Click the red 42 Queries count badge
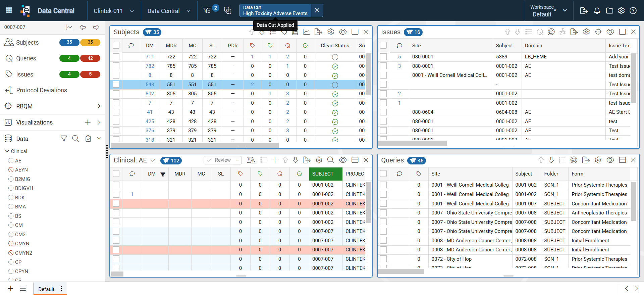Screen dimensions: 644x295 click(x=90, y=58)
